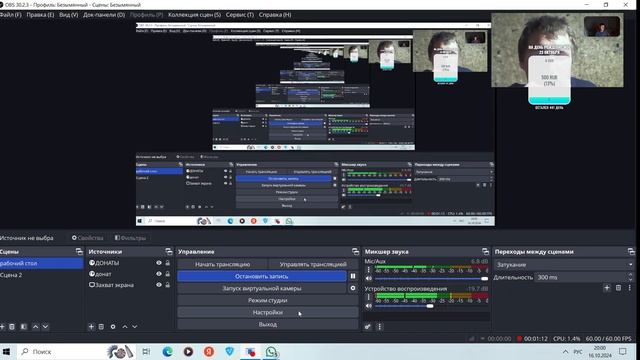Remove selected source with trash icon
The height and width of the screenshot is (360, 640).
(101, 327)
